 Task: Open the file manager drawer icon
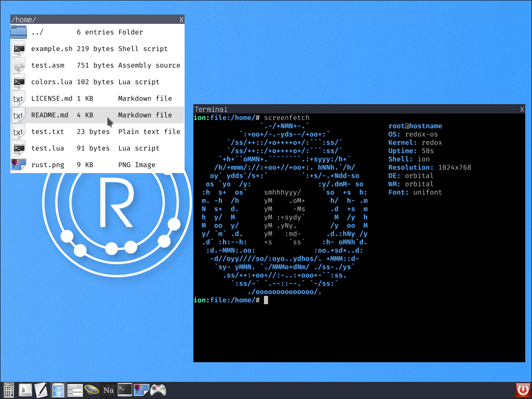pyautogui.click(x=59, y=390)
